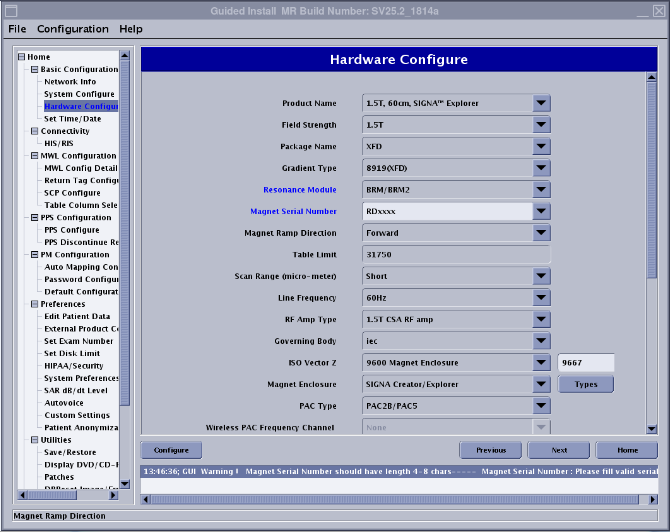Collapse the Basic Configuration tree node
The width and height of the screenshot is (670, 532).
pyautogui.click(x=34, y=69)
